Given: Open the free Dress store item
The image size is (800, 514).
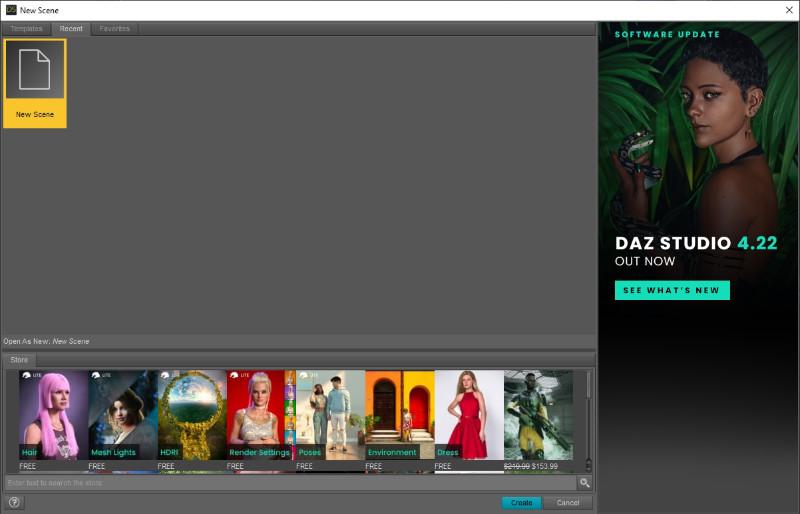Looking at the screenshot, I should click(x=469, y=415).
